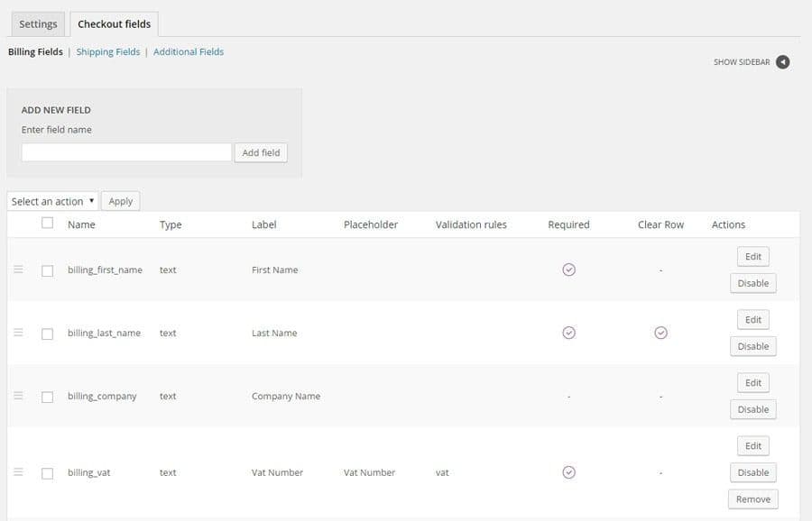
Task: Open the Select an action dropdown
Action: click(x=52, y=201)
